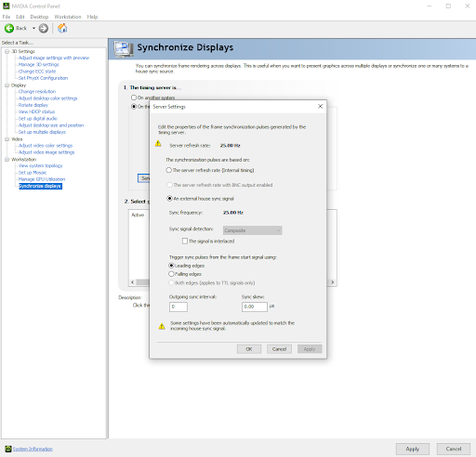
Task: Click Cancel in Server Settings dialog
Action: (279, 349)
